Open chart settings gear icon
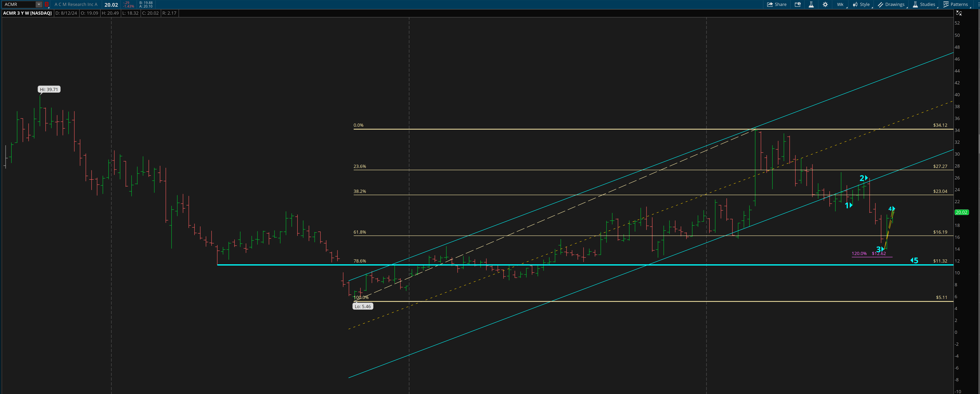Image resolution: width=980 pixels, height=394 pixels. (825, 5)
